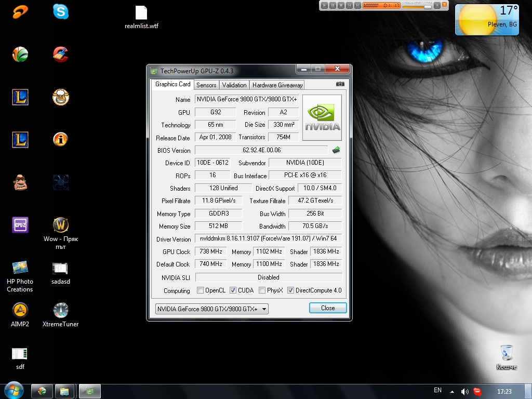Screen dimensions: 532x399
Task: Toggle the DirectCompute 4.0 checkbox
Action: click(290, 290)
